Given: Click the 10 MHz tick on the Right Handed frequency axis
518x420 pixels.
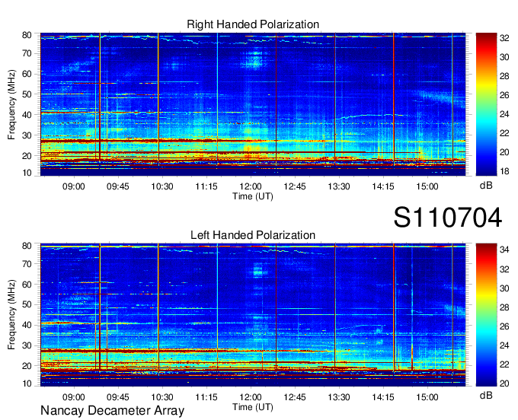Looking at the screenshot, I should point(27,173).
